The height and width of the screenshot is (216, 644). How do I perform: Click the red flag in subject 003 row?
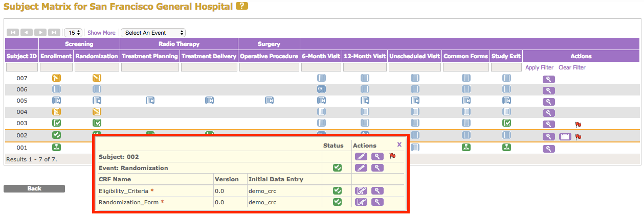pos(578,124)
